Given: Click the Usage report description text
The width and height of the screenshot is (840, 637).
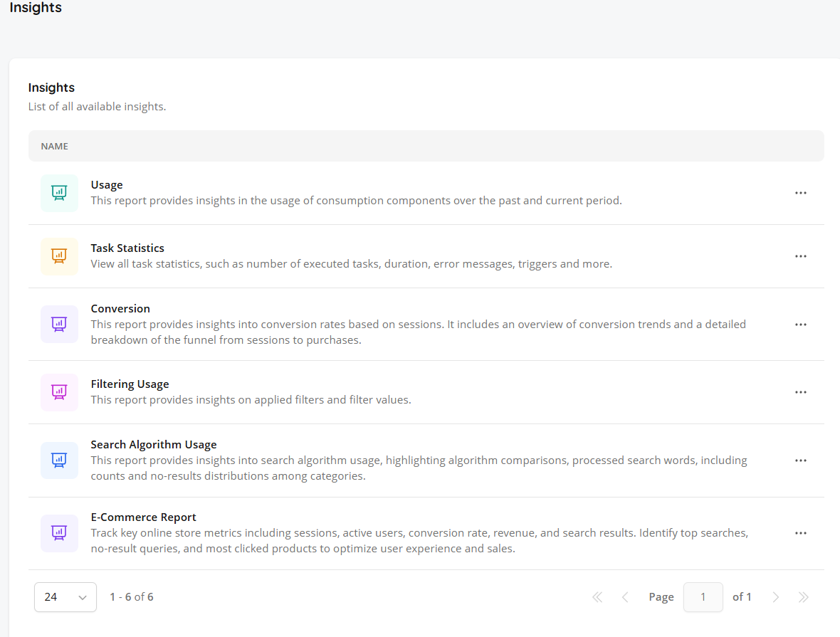Looking at the screenshot, I should [x=356, y=201].
